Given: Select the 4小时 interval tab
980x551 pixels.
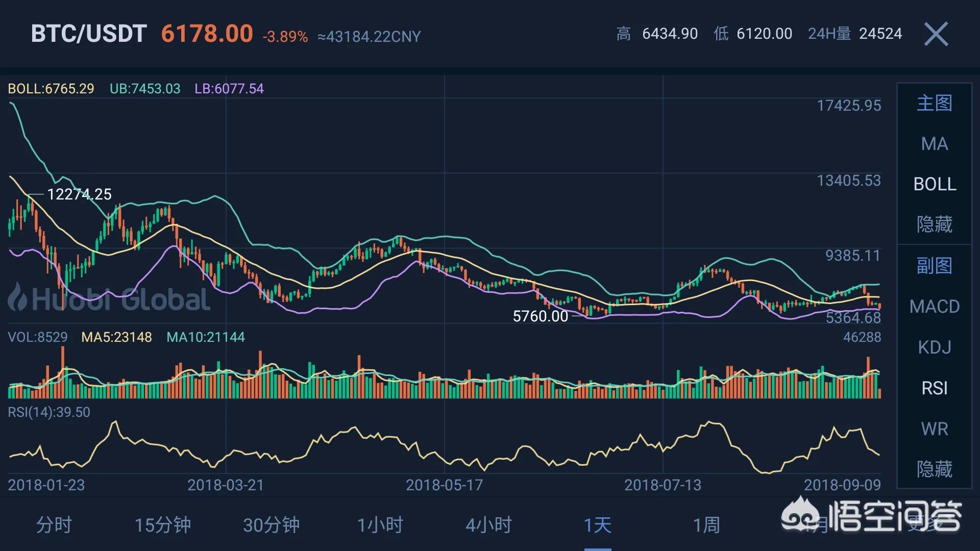Looking at the screenshot, I should (x=488, y=525).
